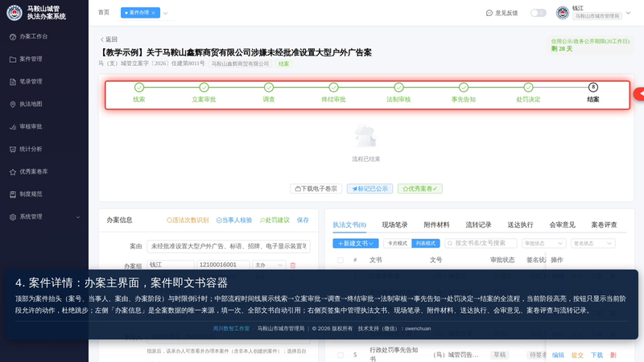Switch to the 案卷评查 tab
This screenshot has width=644, height=362.
pyautogui.click(x=605, y=225)
